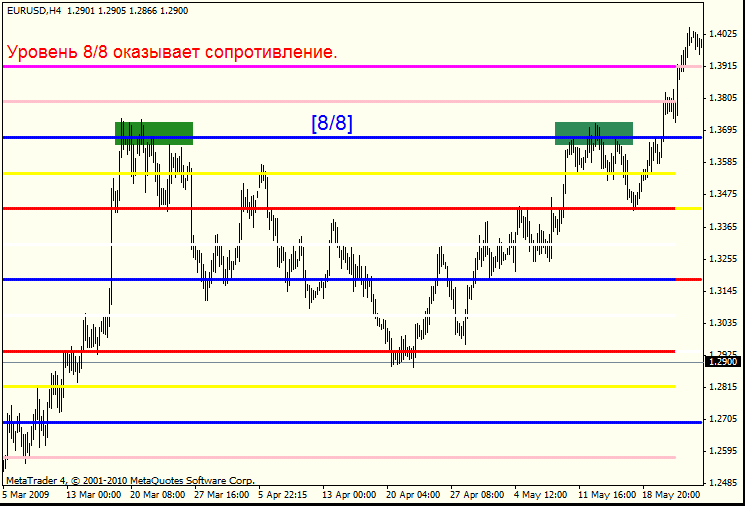This screenshot has height=506, width=745.
Task: Click the 1.3035 price axis label
Action: (723, 323)
